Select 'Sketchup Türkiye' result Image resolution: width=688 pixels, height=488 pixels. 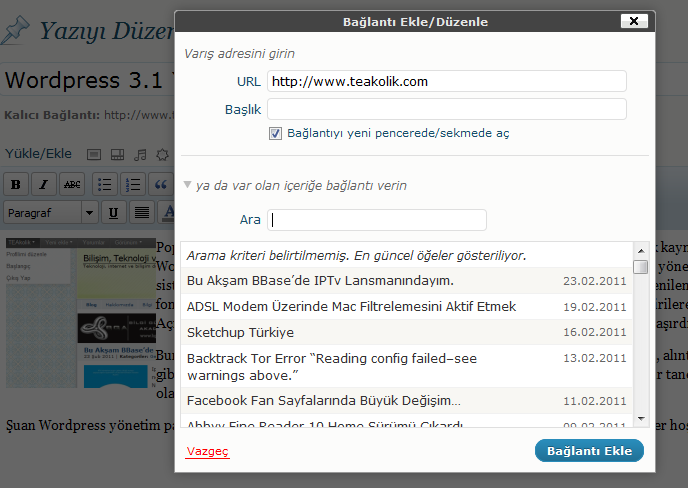point(407,332)
